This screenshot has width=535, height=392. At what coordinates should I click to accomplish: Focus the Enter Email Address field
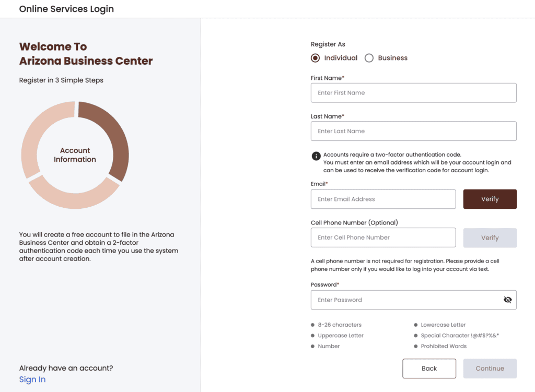click(383, 199)
